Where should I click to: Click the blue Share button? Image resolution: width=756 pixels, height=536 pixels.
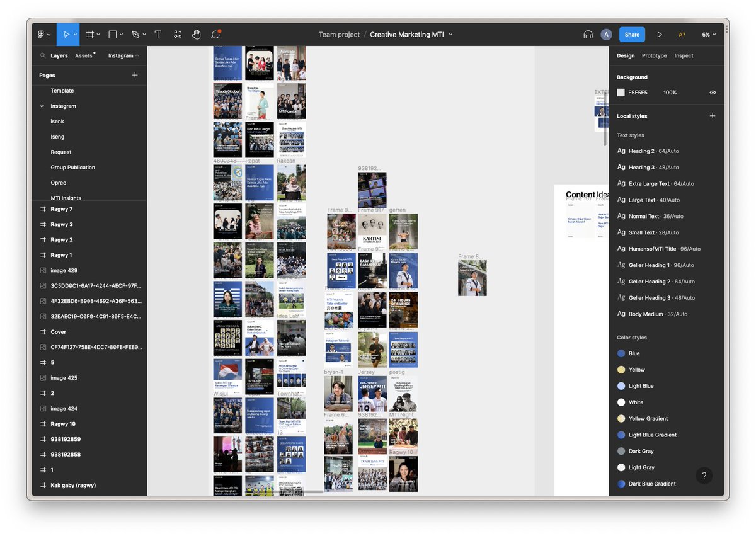[x=632, y=35]
